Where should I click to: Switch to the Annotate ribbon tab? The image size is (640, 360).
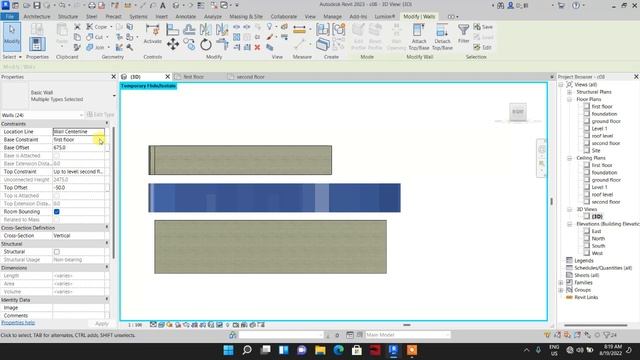pyautogui.click(x=186, y=16)
